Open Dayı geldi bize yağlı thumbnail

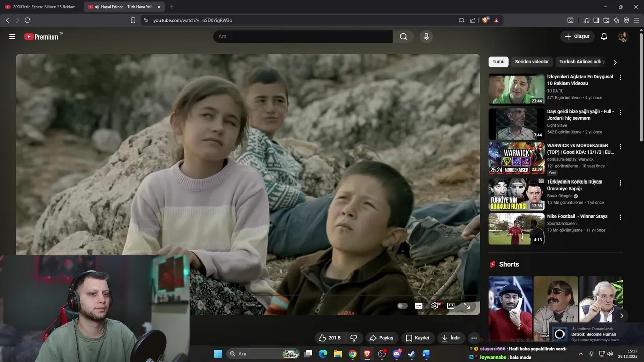(x=516, y=124)
